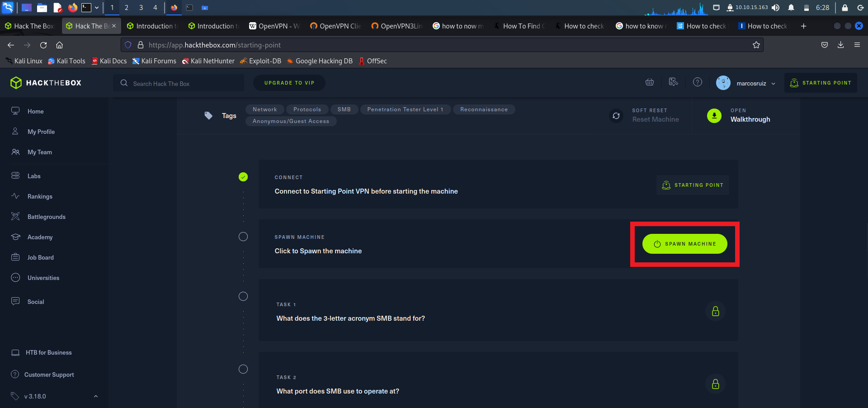Bookmark page with star icon

[x=756, y=45]
